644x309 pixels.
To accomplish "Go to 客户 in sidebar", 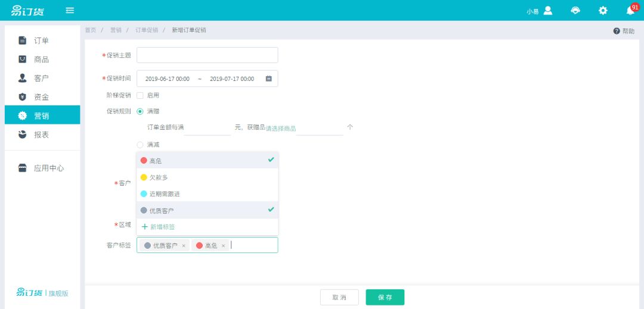I will [42, 78].
